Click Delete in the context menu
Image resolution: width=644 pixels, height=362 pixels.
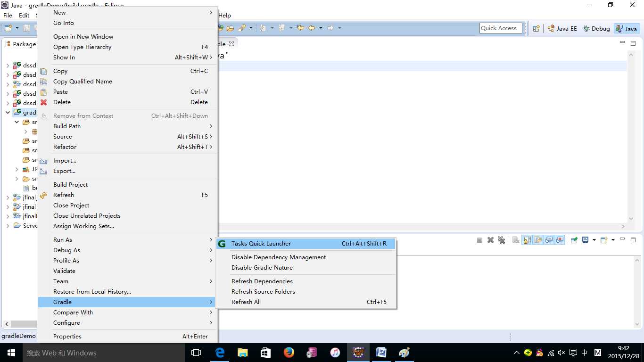point(127,102)
